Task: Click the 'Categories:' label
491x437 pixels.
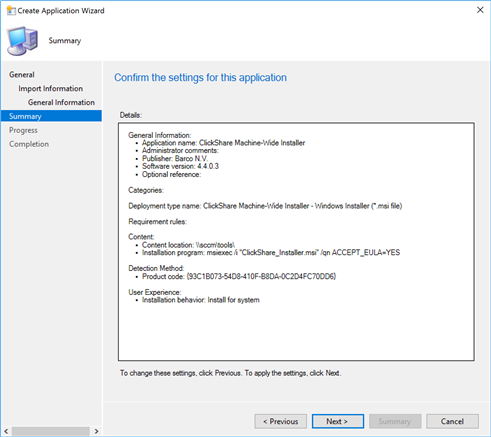Action: (146, 190)
